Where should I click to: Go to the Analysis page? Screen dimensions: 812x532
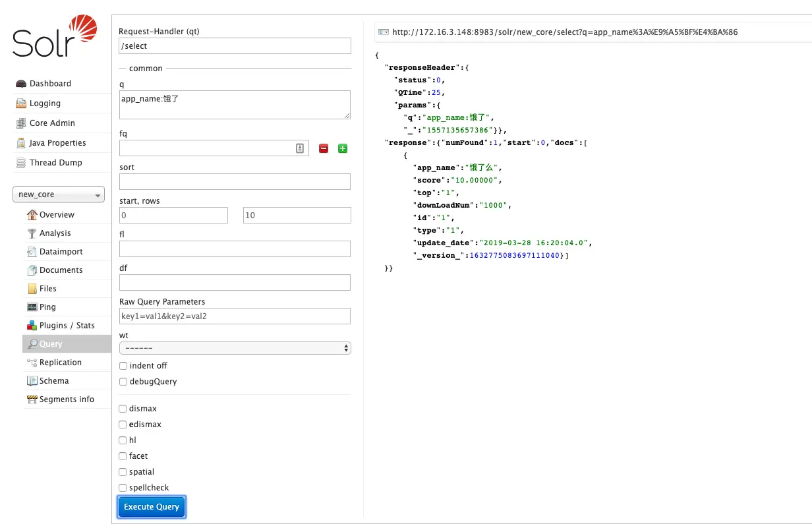click(x=55, y=233)
